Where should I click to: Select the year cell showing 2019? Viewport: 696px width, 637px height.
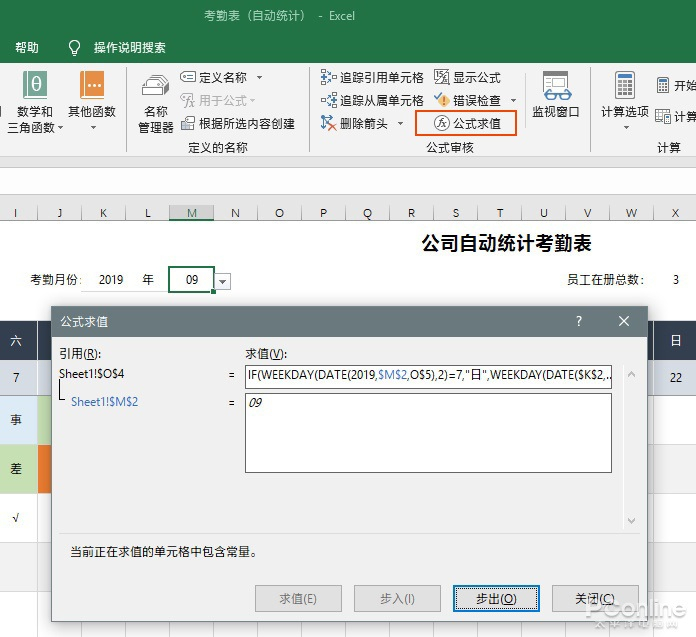(x=111, y=280)
